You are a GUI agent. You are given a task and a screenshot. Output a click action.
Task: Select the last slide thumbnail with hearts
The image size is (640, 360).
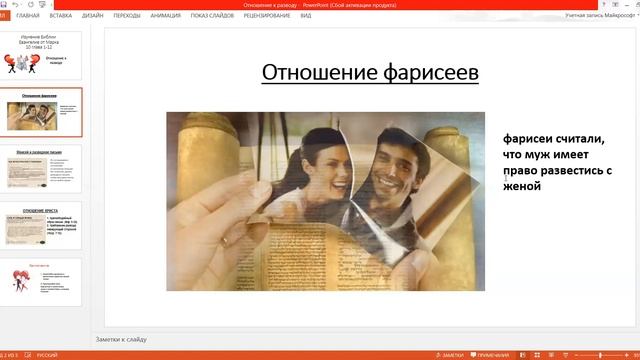pos(41,282)
